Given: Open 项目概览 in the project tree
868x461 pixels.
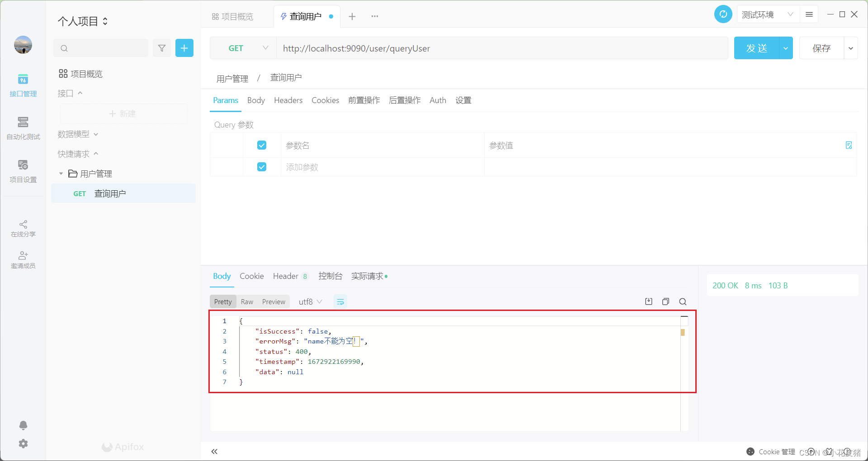Looking at the screenshot, I should 80,74.
